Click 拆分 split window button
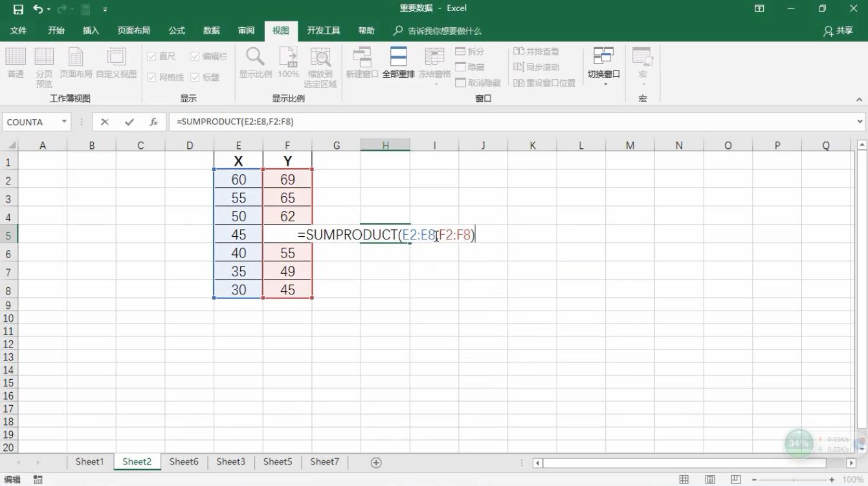This screenshot has width=868, height=486. (470, 52)
